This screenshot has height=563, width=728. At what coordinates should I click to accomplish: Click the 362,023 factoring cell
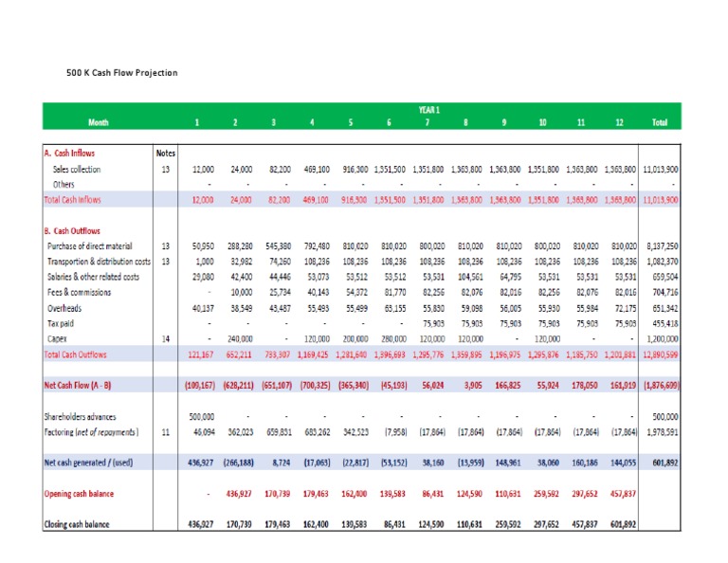click(x=241, y=432)
